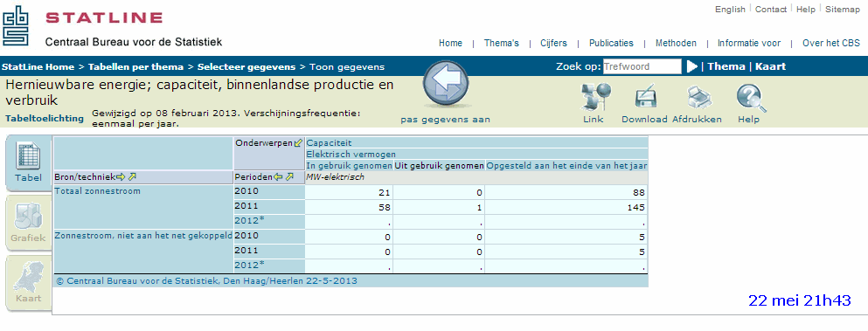This screenshot has width=868, height=331.
Task: Click 'Opgesteld aan het einde van het jaar' header
Action: (566, 166)
